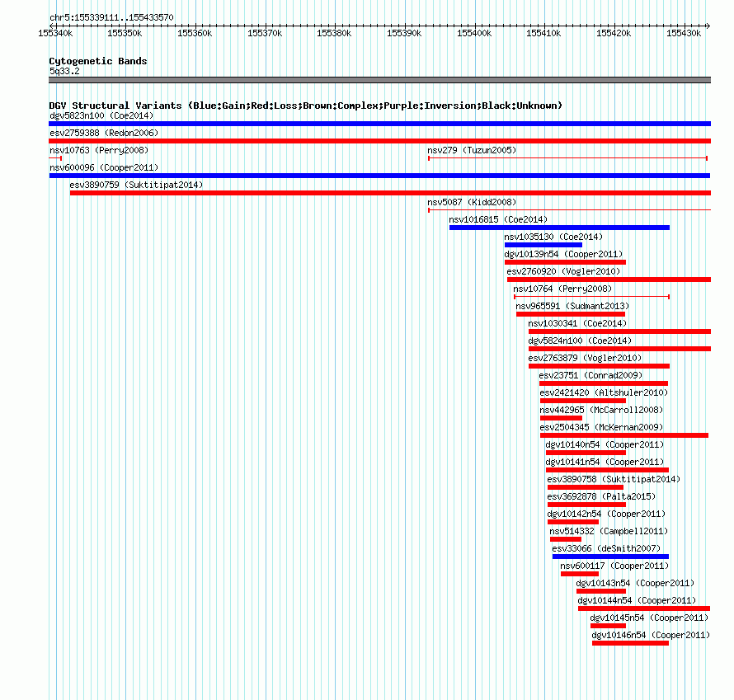Image resolution: width=734 pixels, height=700 pixels.
Task: Click the 155390k ruler tick label
Action: [x=404, y=33]
